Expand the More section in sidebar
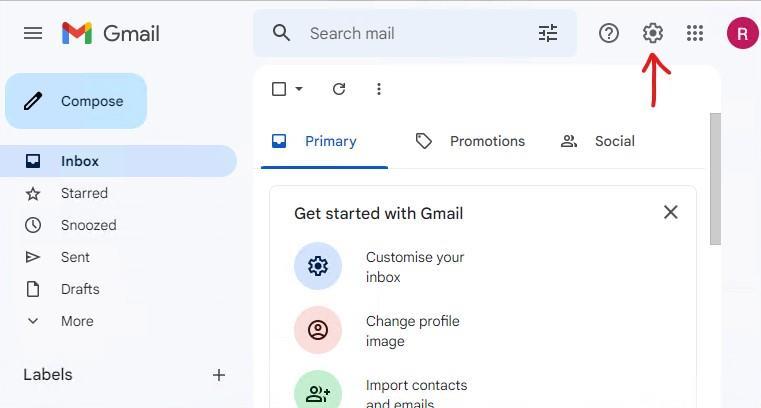The width and height of the screenshot is (761, 408). click(x=76, y=321)
